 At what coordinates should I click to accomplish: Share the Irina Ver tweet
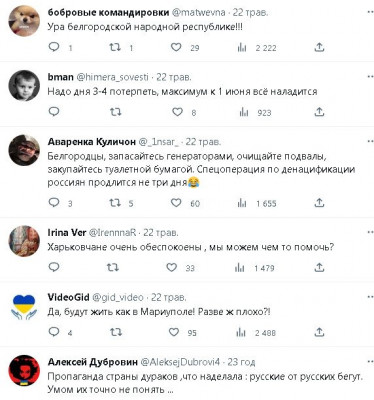pyautogui.click(x=319, y=267)
